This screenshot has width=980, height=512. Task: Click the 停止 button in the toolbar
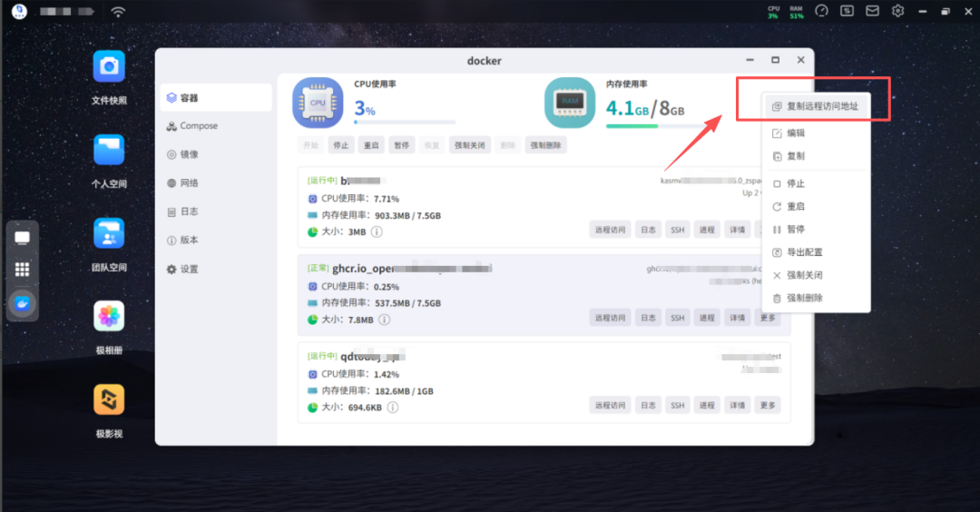pyautogui.click(x=340, y=145)
